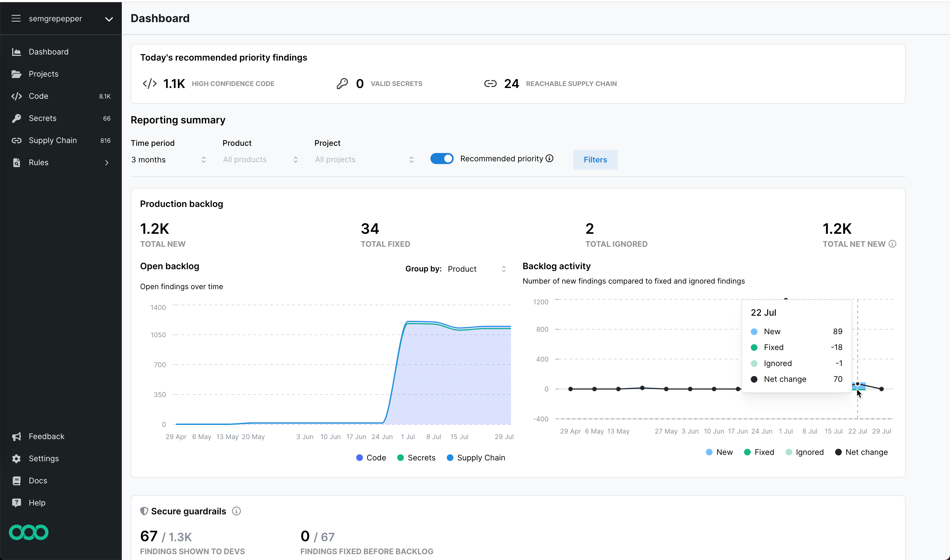Viewport: 950px width, 560px height.
Task: Click the Supply Chain link icon in sidebar
Action: pyautogui.click(x=16, y=140)
